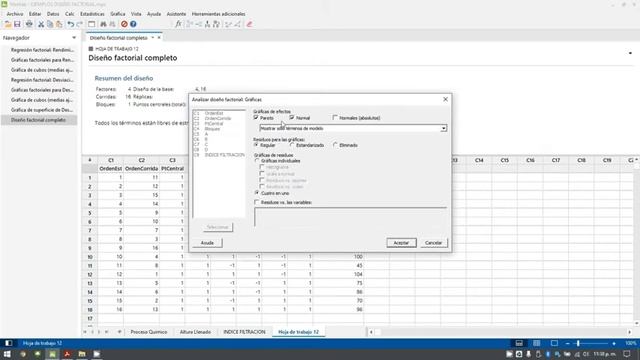The image size is (640, 360).
Task: Choose Gráficas individuales radio button
Action: coord(257,161)
